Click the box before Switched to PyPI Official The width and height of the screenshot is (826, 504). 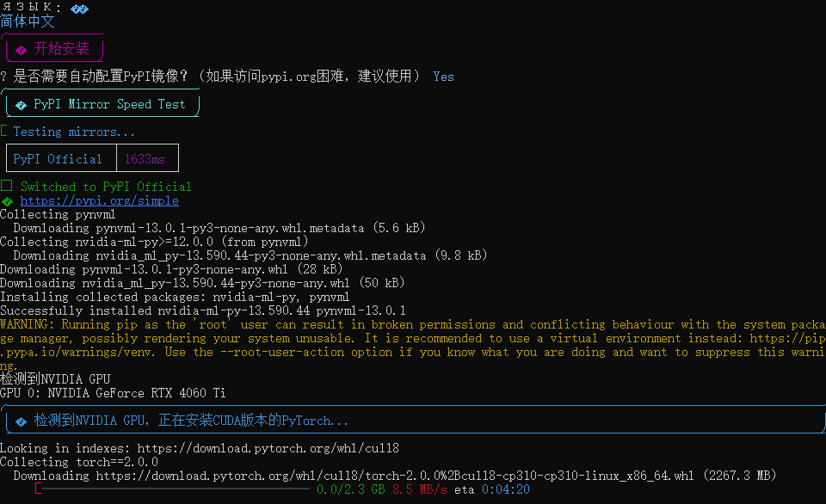(6, 187)
